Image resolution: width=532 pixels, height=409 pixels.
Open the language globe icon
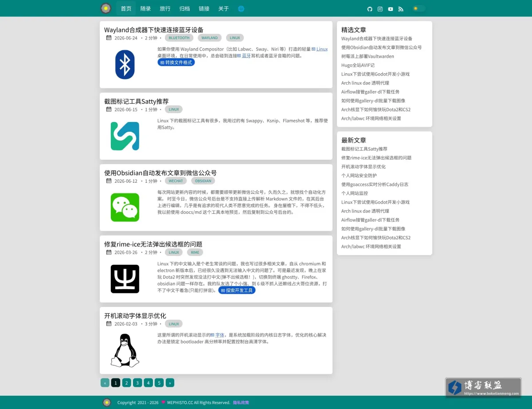click(241, 8)
